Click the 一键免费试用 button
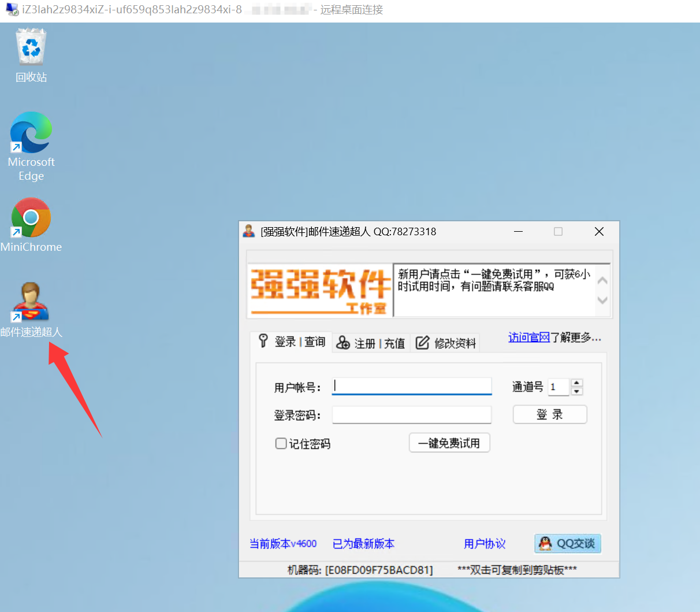Screen dimensions: 700x612 coord(449,443)
